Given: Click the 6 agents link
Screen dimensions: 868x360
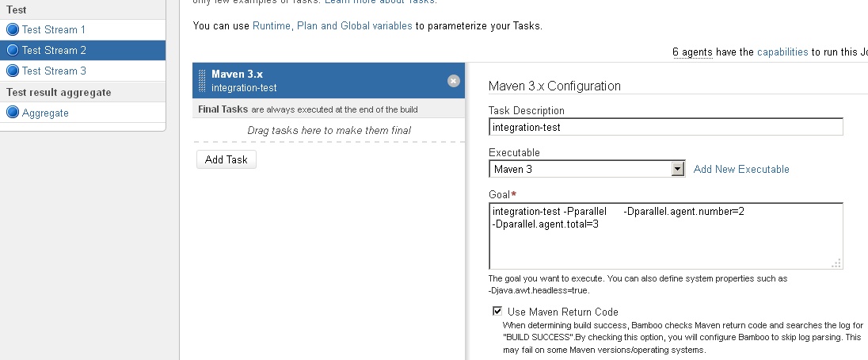Looking at the screenshot, I should coord(692,52).
